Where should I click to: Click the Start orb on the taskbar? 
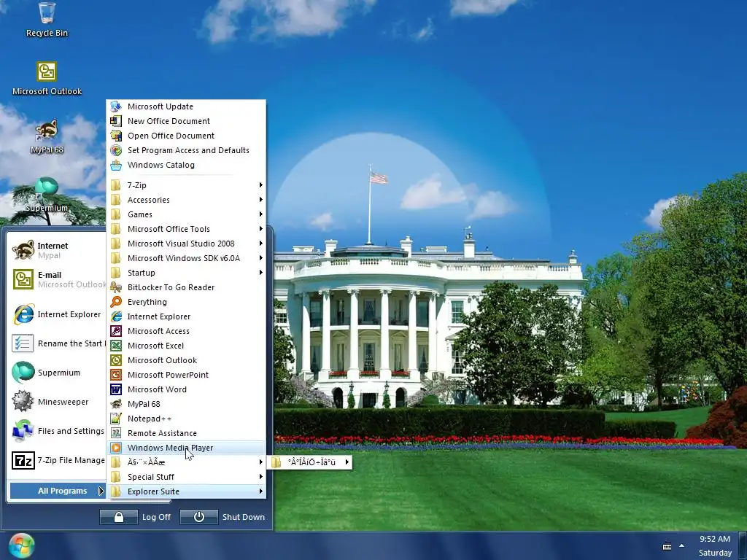pos(21,546)
